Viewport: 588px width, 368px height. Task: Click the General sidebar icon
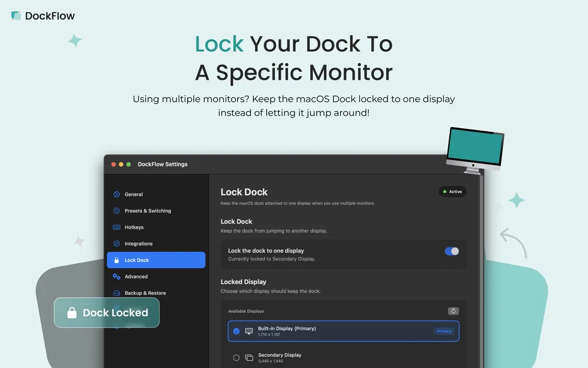click(116, 194)
